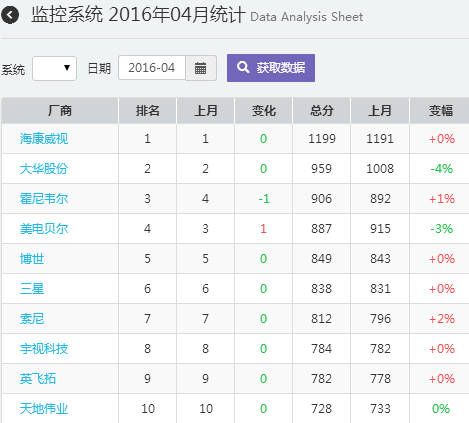Click the 总分 column header
This screenshot has height=423, width=469.
(322, 111)
